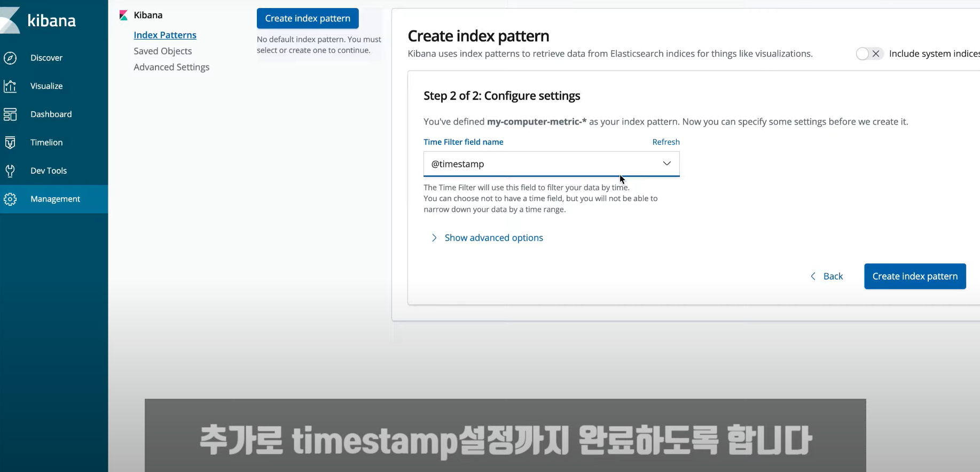Click the Visualize chart icon

coord(10,86)
